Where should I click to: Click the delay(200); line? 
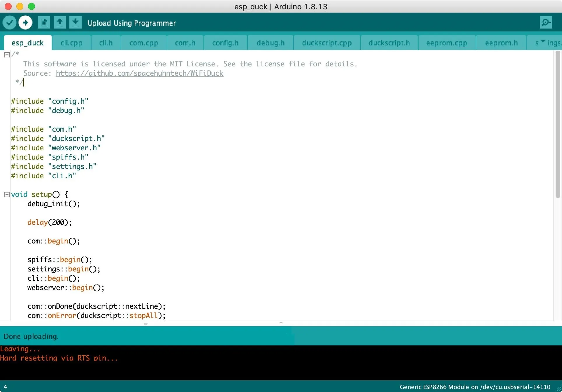coord(50,223)
